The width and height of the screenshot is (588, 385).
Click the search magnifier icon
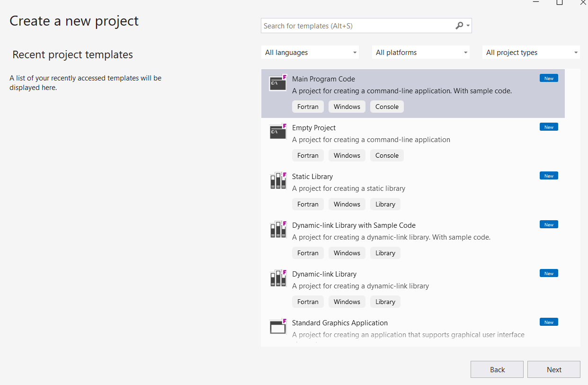(459, 26)
